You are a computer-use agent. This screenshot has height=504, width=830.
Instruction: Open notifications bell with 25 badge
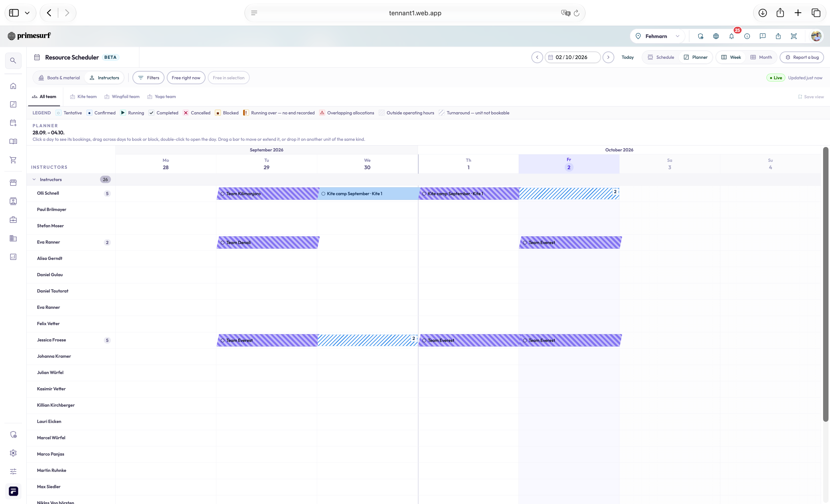point(732,36)
